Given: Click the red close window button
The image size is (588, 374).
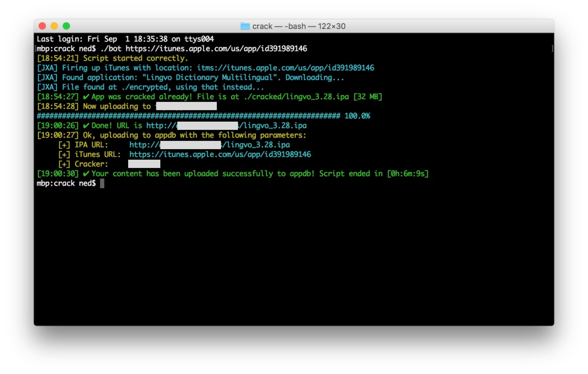Looking at the screenshot, I should [x=42, y=26].
